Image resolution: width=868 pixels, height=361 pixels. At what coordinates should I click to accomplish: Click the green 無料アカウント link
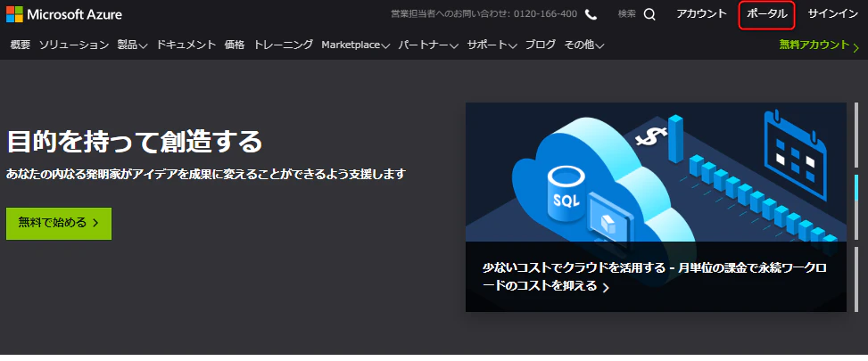pos(819,45)
